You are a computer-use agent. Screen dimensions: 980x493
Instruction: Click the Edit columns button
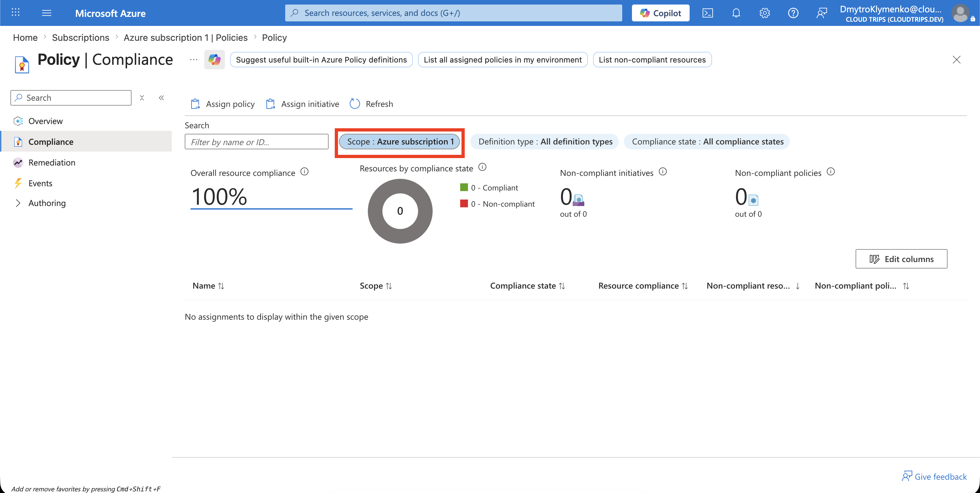(901, 259)
